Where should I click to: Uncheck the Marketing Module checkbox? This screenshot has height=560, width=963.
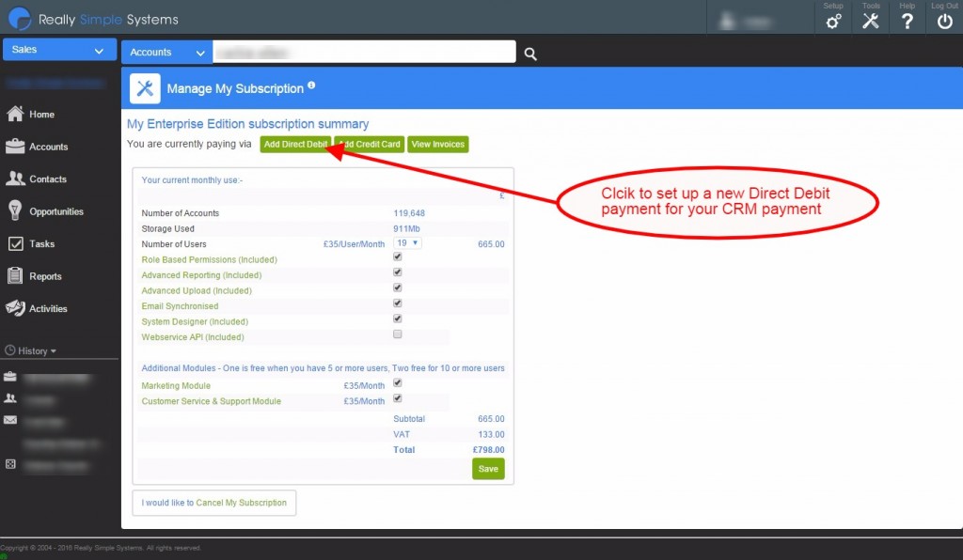[x=397, y=383]
